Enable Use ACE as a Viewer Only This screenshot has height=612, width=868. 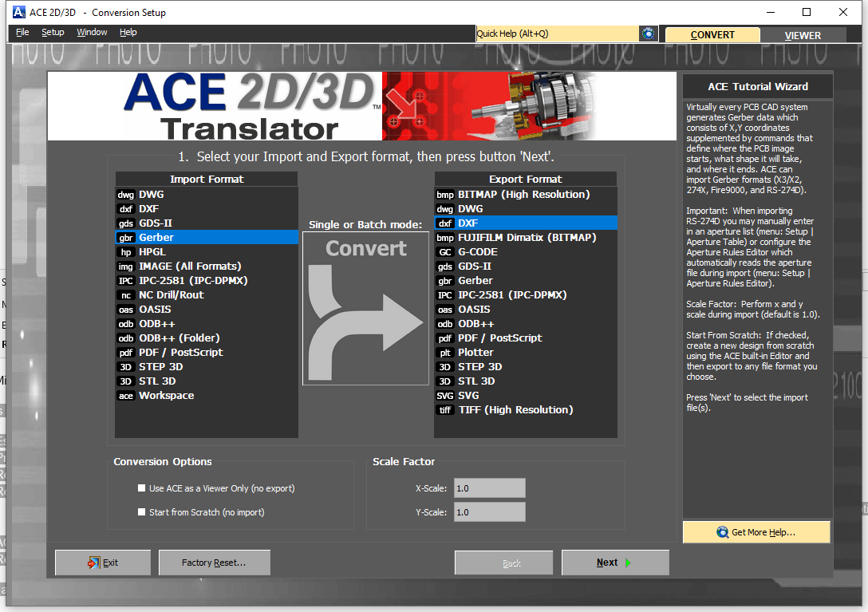click(142, 488)
